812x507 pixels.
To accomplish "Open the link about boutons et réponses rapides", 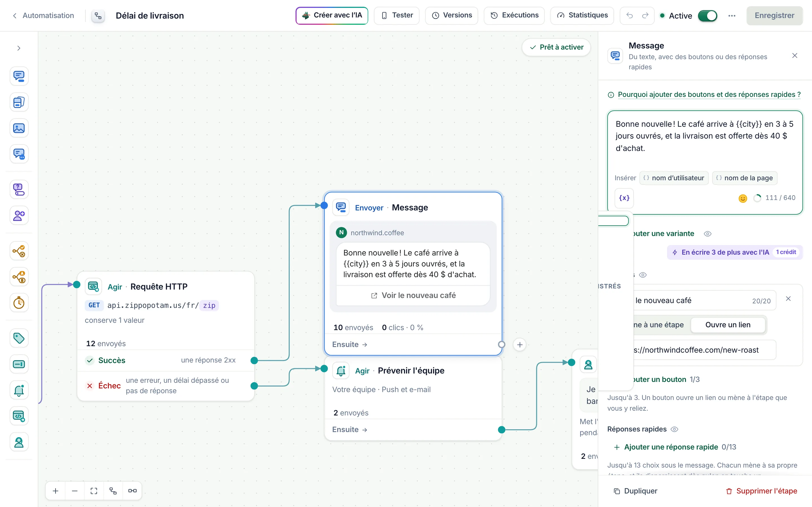I will pos(709,95).
